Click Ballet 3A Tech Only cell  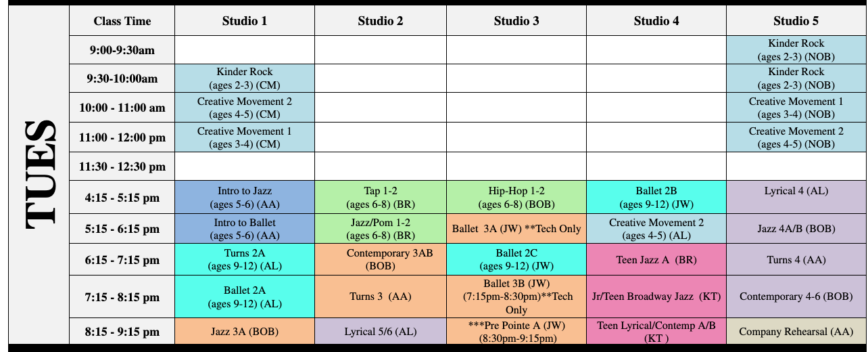[x=516, y=229]
